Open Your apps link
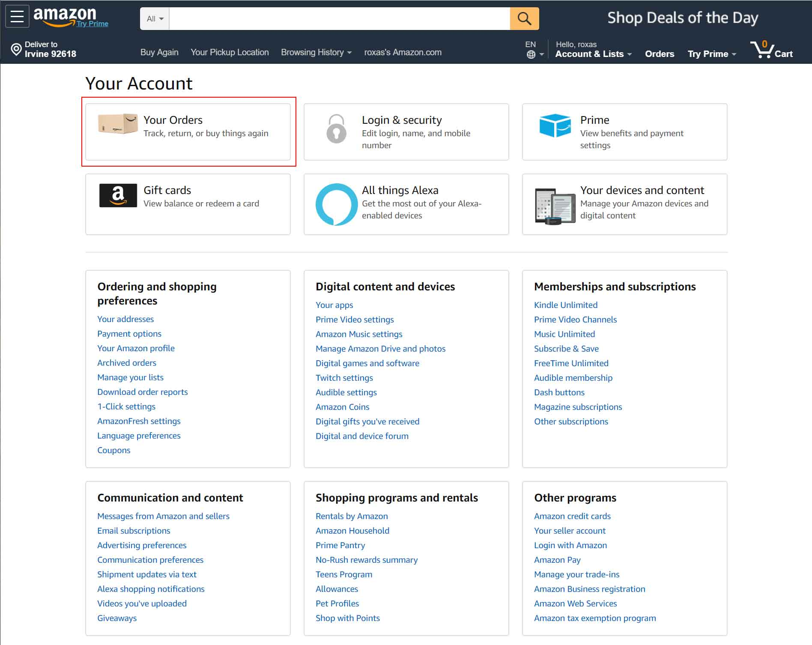Viewport: 812px width, 645px height. click(334, 305)
